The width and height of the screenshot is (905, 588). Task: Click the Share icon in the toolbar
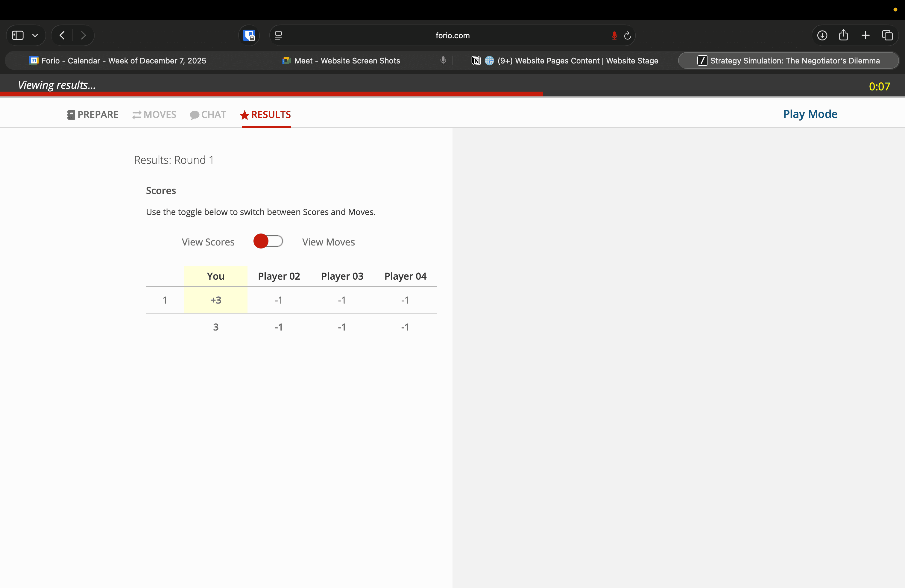843,35
